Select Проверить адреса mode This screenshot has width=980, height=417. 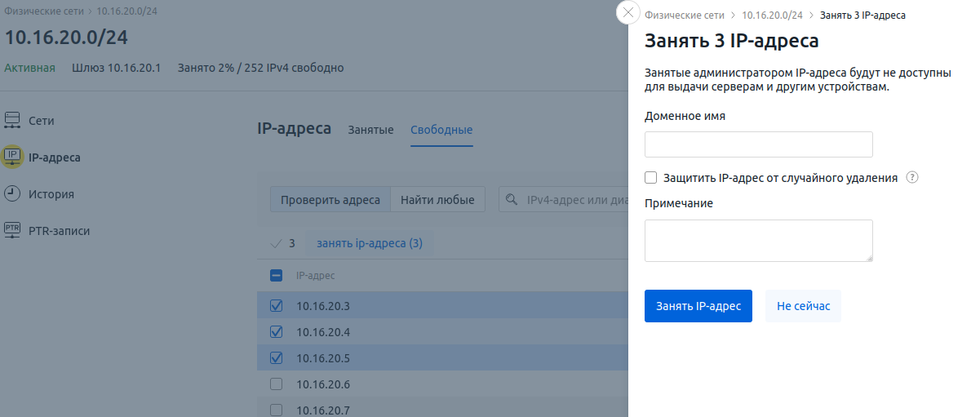tap(330, 200)
